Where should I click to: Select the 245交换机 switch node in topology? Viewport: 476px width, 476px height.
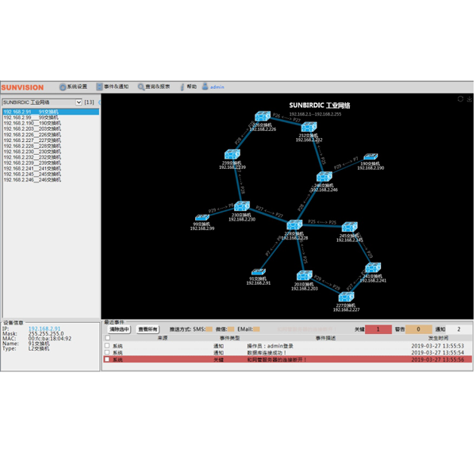coord(350,227)
